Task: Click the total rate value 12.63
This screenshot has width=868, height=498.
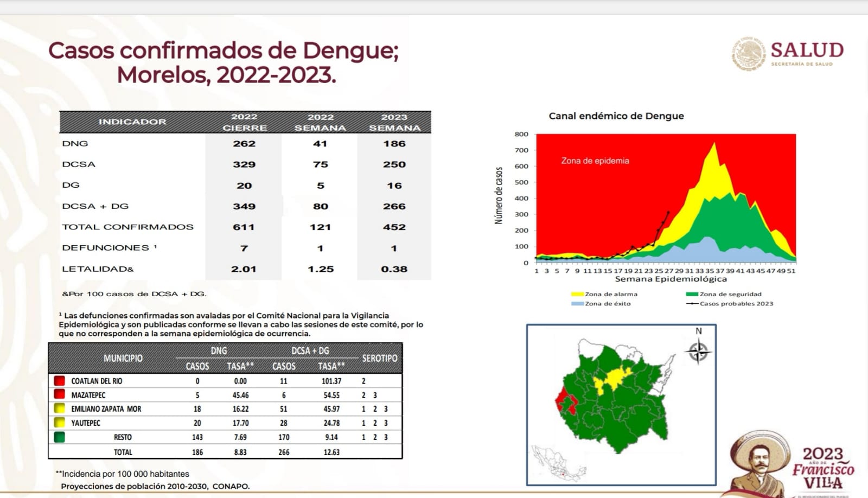Action: (x=331, y=452)
